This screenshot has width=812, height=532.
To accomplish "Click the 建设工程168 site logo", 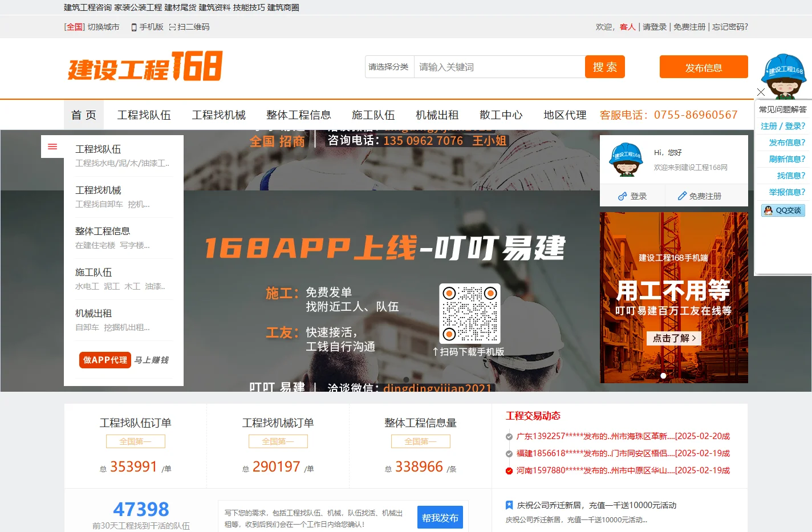I will coord(145,67).
